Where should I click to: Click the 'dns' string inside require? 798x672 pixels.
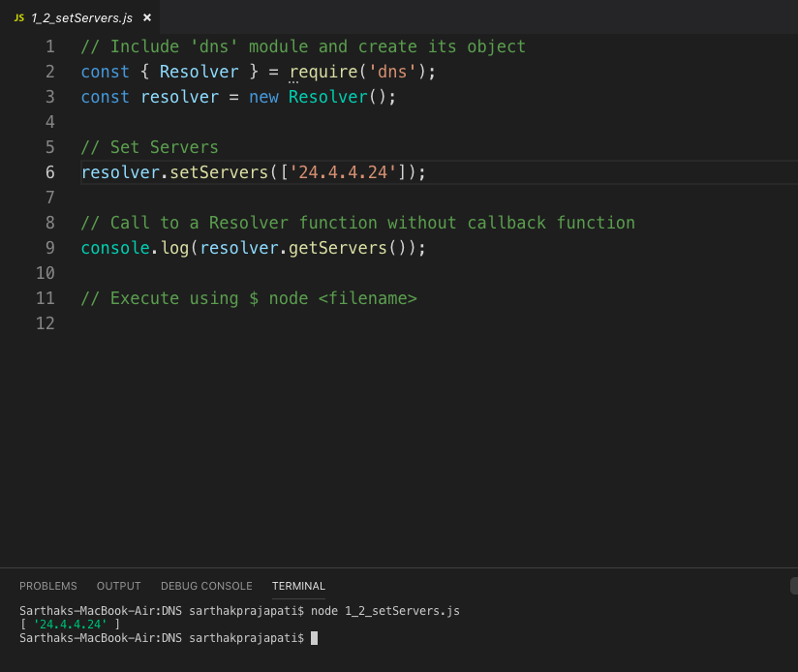pos(392,72)
